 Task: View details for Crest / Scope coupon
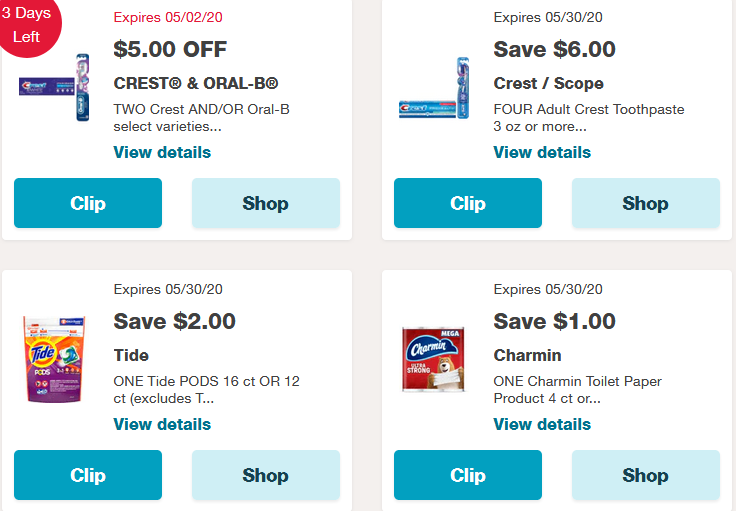pyautogui.click(x=542, y=152)
